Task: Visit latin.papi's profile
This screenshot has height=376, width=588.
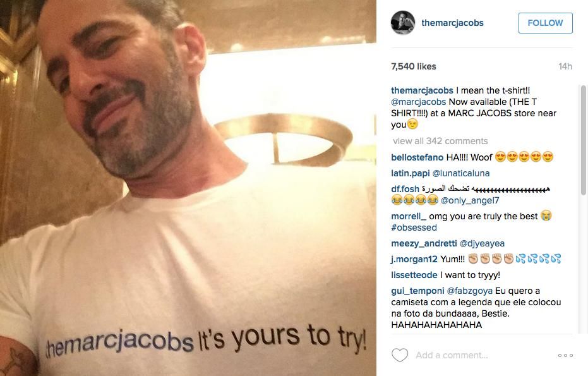Action: point(411,173)
